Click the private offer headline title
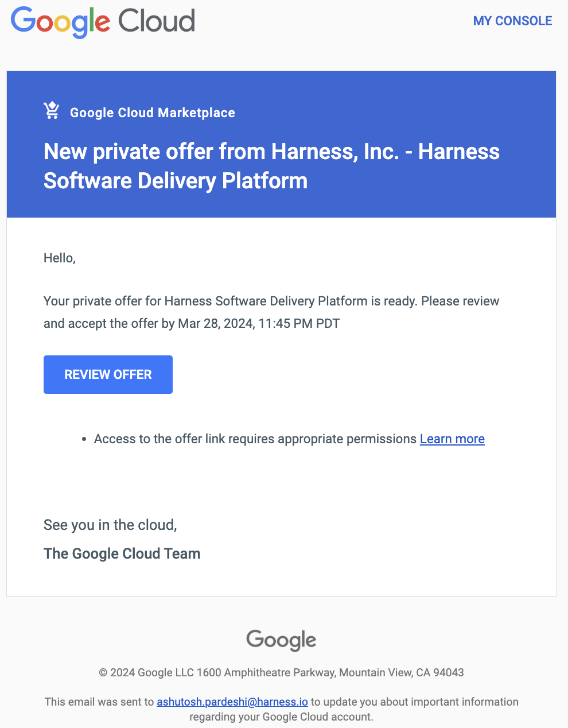The image size is (568, 728). (x=271, y=166)
